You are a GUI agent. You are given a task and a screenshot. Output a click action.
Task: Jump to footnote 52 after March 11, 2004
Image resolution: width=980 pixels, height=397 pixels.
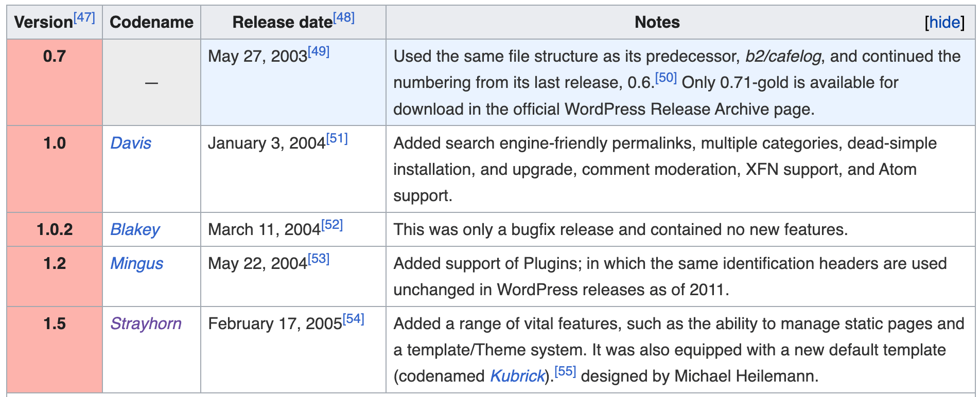[332, 225]
